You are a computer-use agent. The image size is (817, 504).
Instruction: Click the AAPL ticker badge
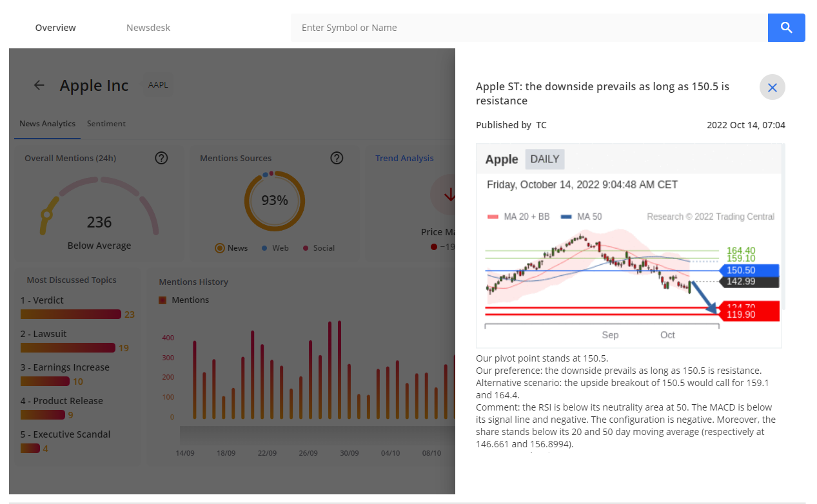[159, 84]
